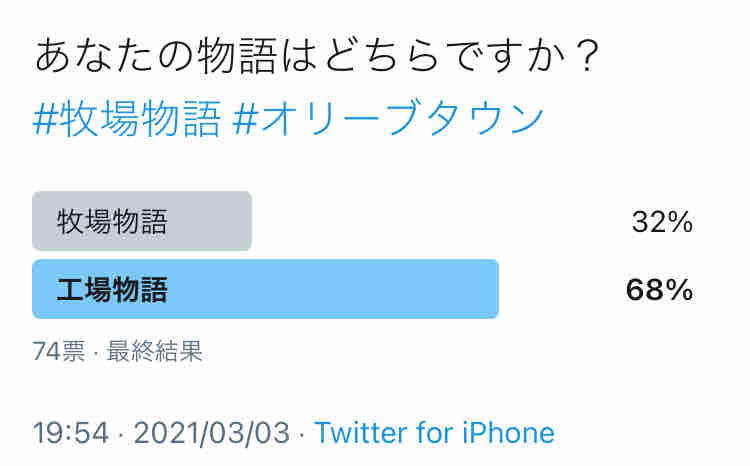Screen dimensions: 750x466
Task: Click the 32% poll percentage label
Action: (x=662, y=222)
